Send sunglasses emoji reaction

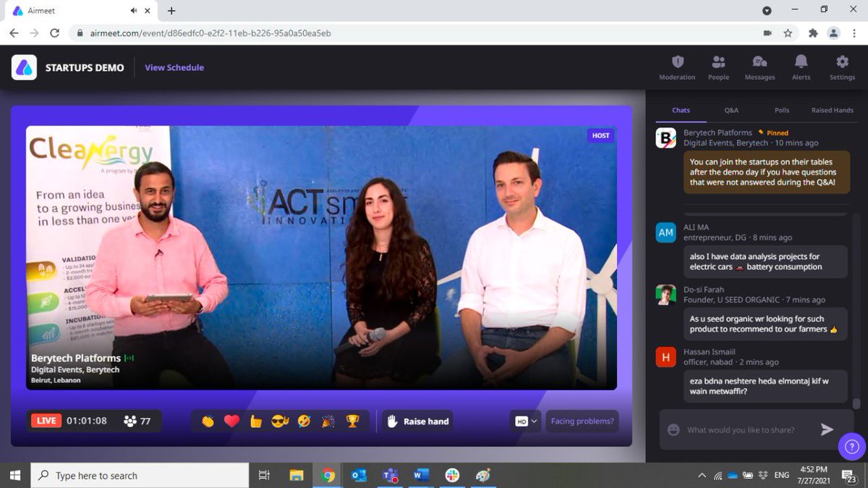click(280, 421)
